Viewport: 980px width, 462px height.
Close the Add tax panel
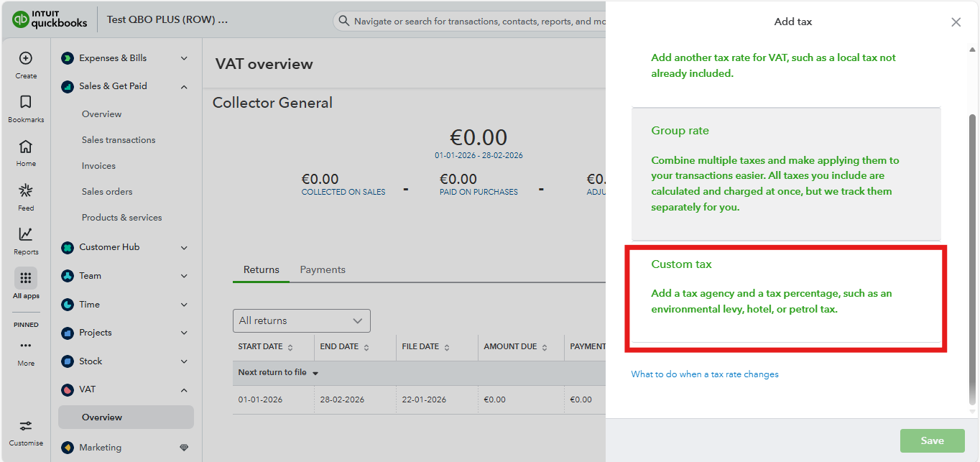(956, 22)
